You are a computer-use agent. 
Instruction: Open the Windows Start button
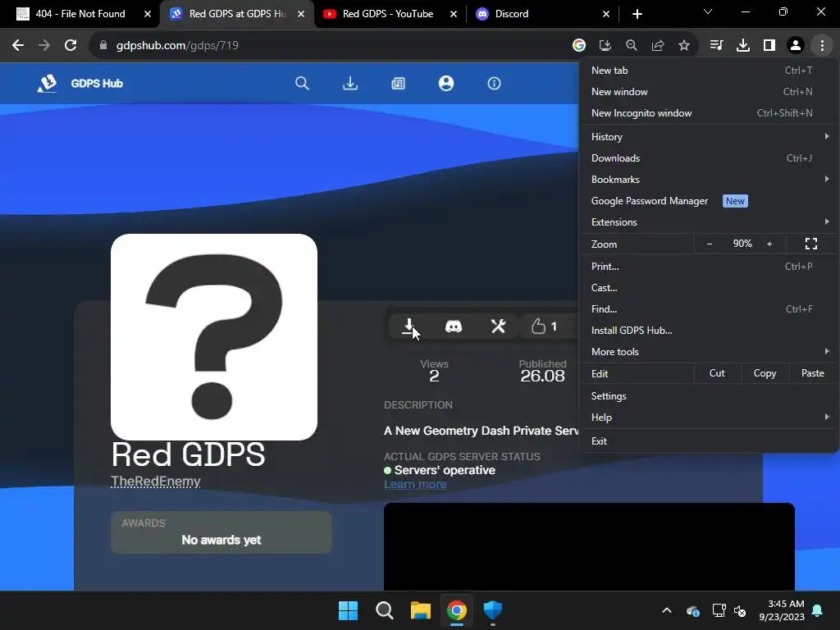click(348, 610)
